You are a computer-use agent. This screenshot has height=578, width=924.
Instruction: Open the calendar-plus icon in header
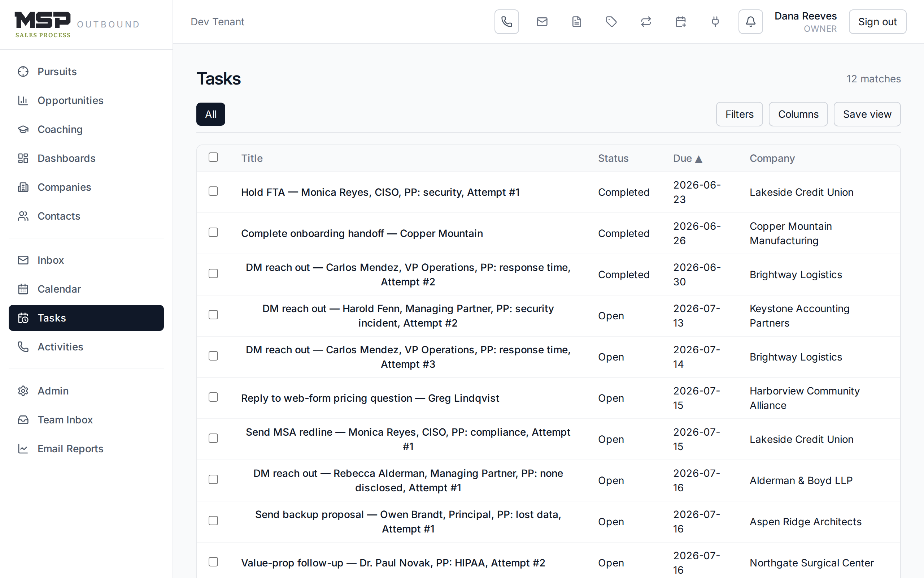(681, 22)
